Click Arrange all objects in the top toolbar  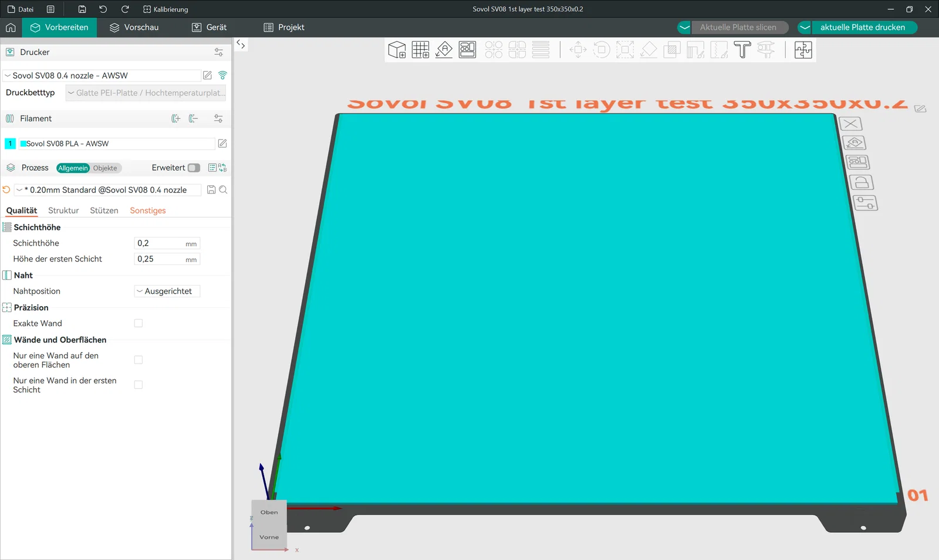[468, 50]
